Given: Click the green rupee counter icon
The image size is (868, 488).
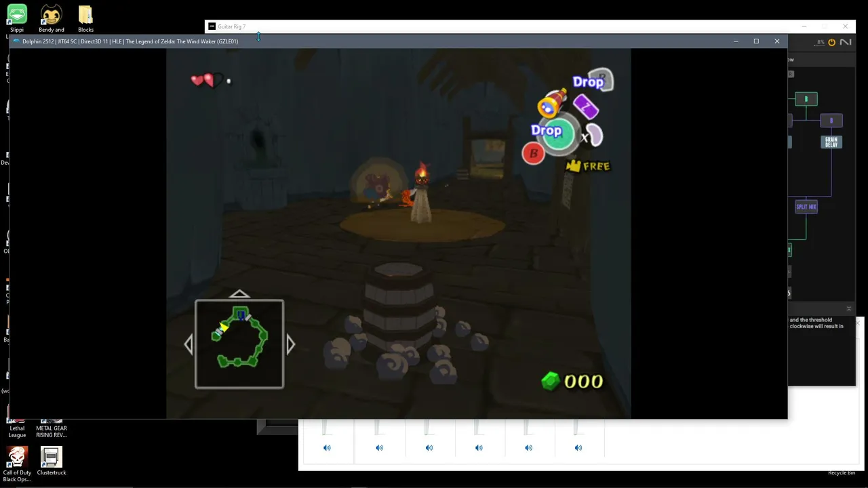Looking at the screenshot, I should pos(550,381).
